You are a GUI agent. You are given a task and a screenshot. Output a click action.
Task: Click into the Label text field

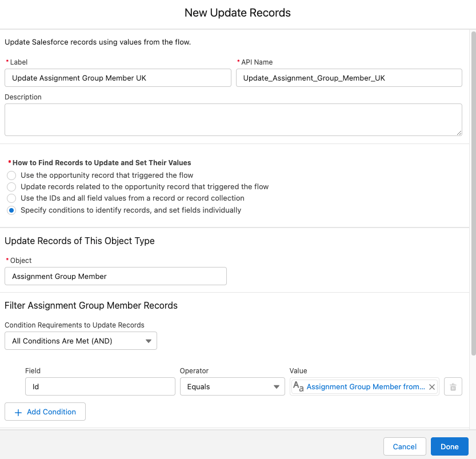tap(118, 78)
